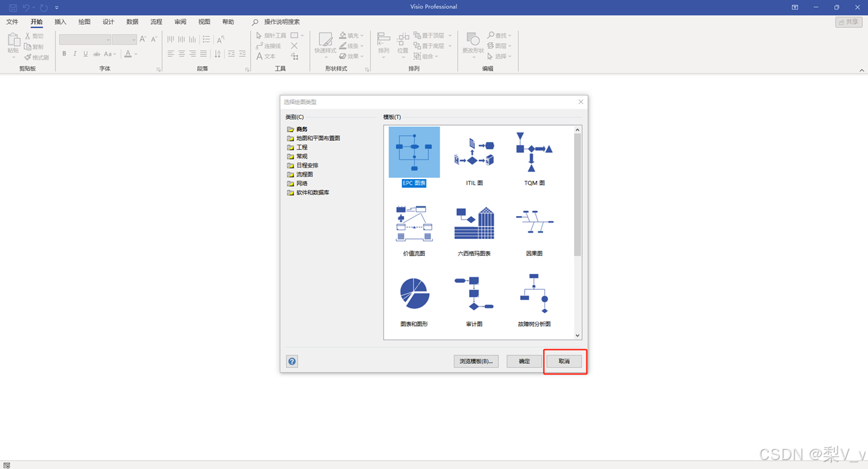Switch to the 视图 ribbon tab
The height and width of the screenshot is (469, 868).
click(204, 22)
